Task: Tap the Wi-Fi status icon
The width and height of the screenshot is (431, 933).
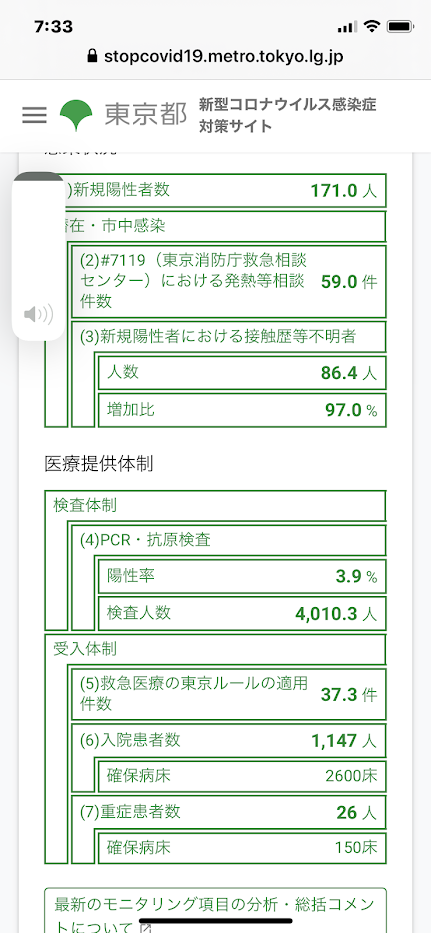Action: [x=373, y=26]
